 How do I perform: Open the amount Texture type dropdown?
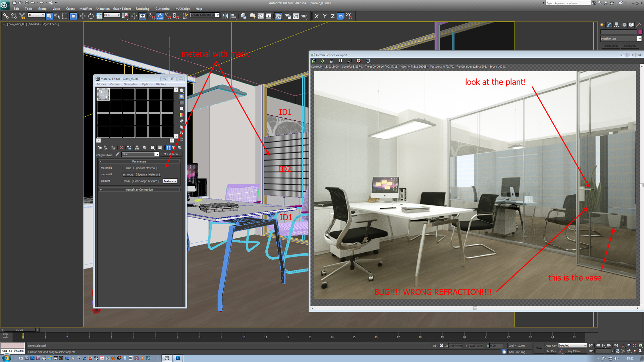[x=170, y=181]
